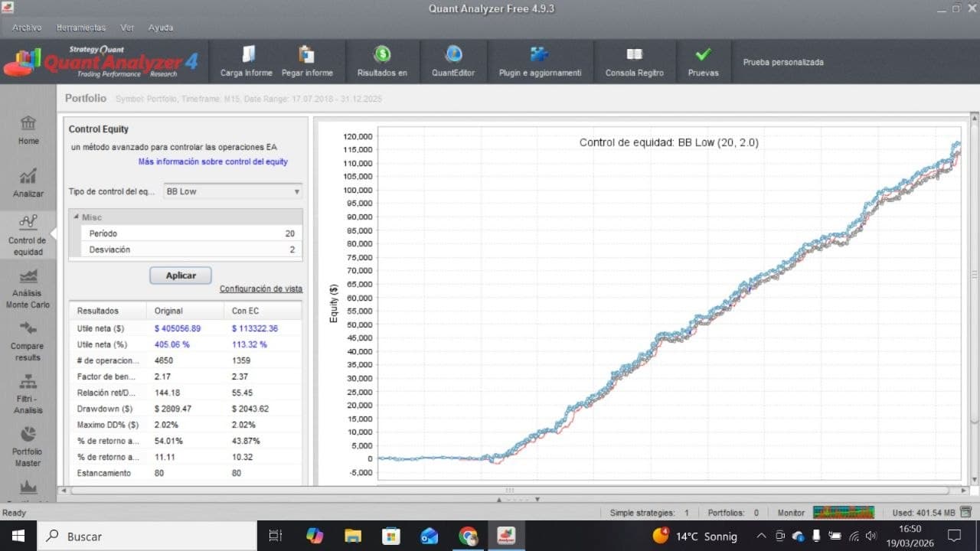Viewport: 980px width, 551px height.
Task: Open the notification center icon
Action: pyautogui.click(x=954, y=536)
